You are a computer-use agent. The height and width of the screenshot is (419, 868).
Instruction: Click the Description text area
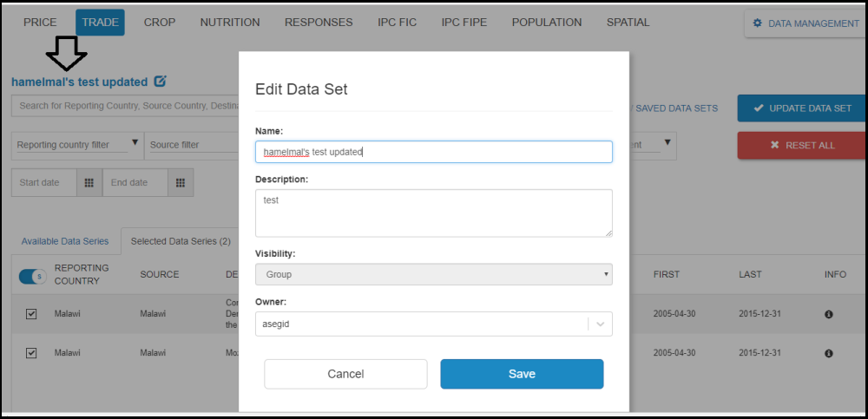pos(433,213)
